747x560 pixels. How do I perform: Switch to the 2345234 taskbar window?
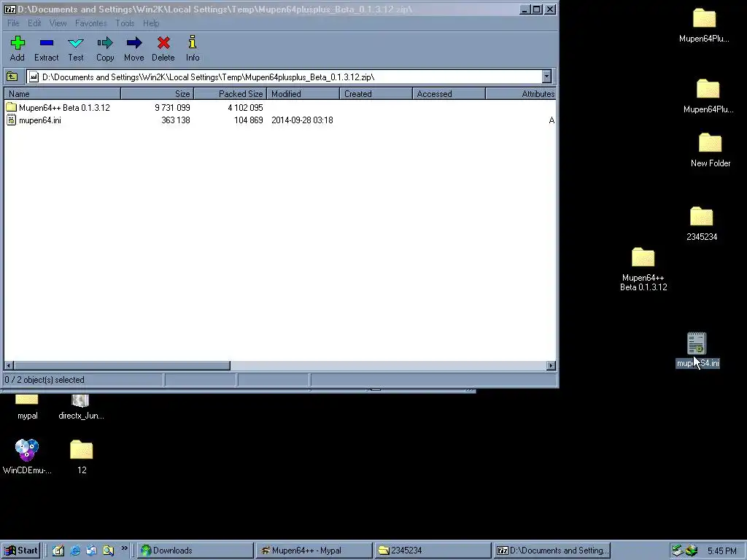click(432, 551)
